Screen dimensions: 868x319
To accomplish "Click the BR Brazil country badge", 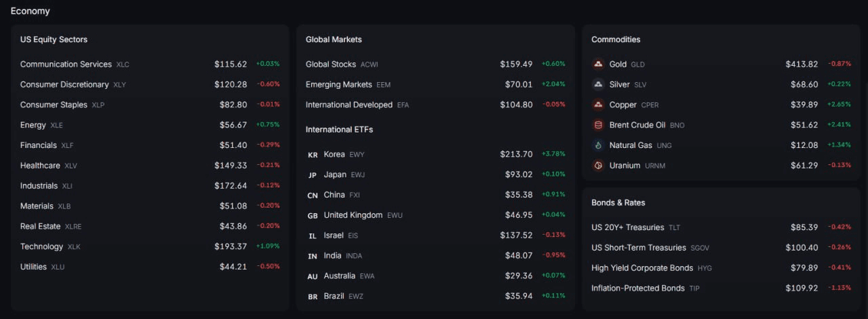I will point(313,297).
